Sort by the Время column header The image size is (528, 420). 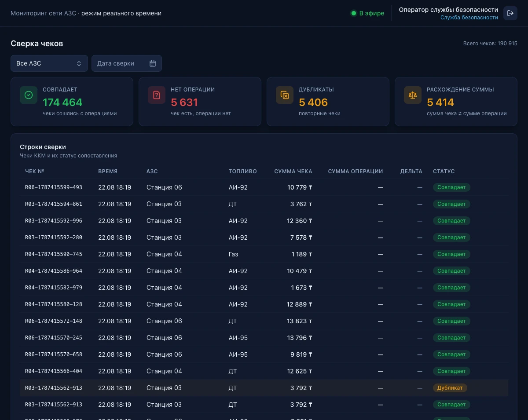click(108, 172)
